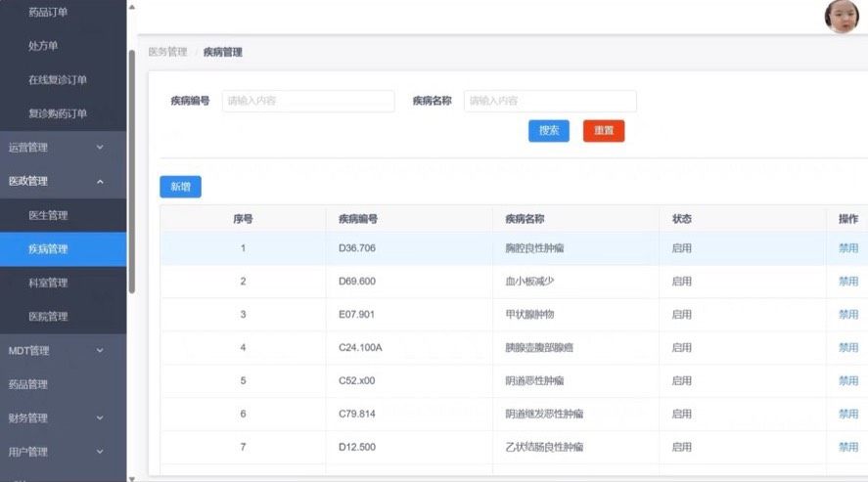Click the 新增 button to add a disease
868x482 pixels.
click(180, 187)
